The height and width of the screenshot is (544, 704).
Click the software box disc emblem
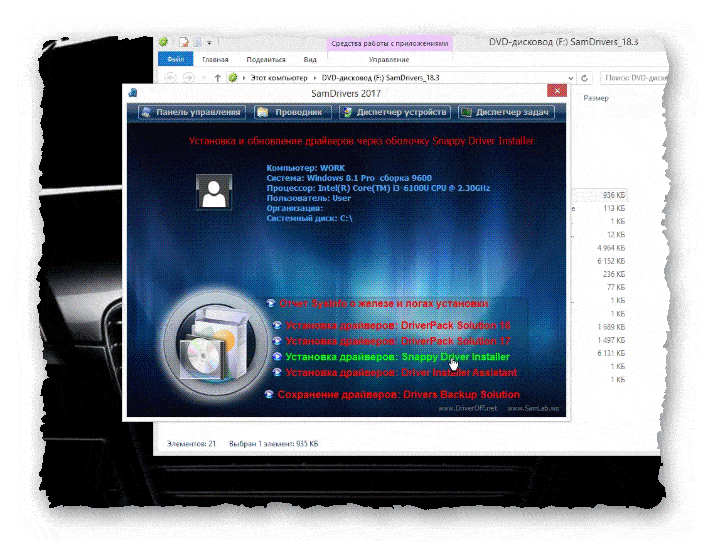pos(214,343)
